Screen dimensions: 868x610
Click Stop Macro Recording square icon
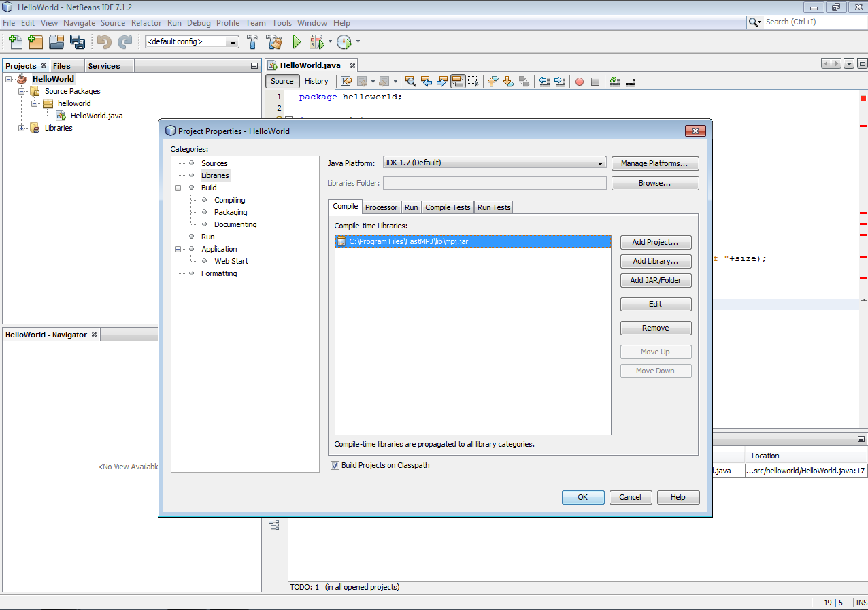click(x=595, y=82)
